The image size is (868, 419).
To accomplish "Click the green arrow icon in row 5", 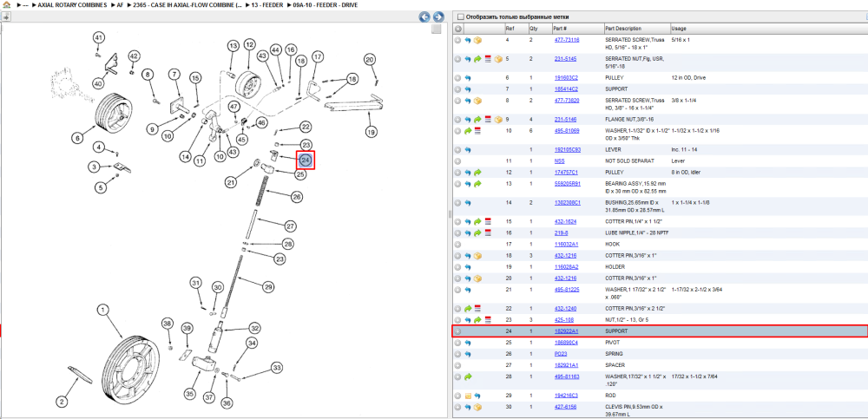I will 477,59.
